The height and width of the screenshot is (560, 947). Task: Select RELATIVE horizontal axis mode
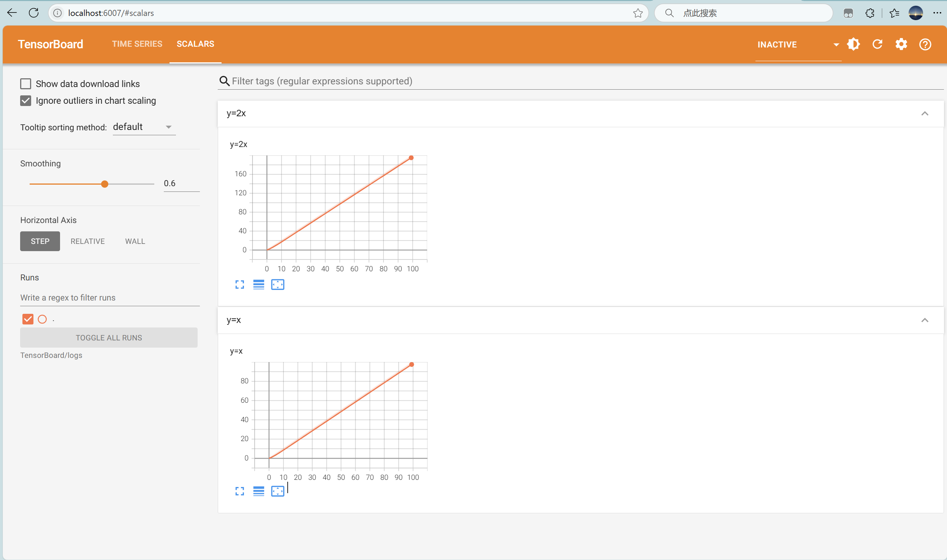coord(87,241)
